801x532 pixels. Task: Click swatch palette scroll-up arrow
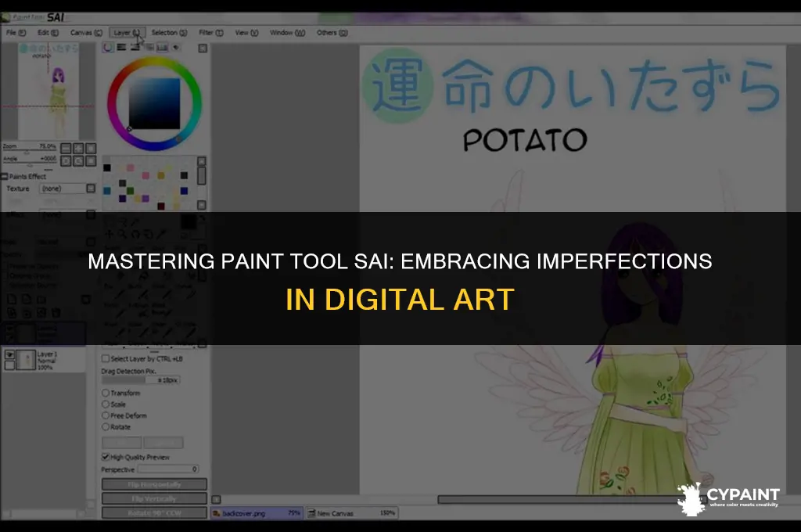click(202, 161)
